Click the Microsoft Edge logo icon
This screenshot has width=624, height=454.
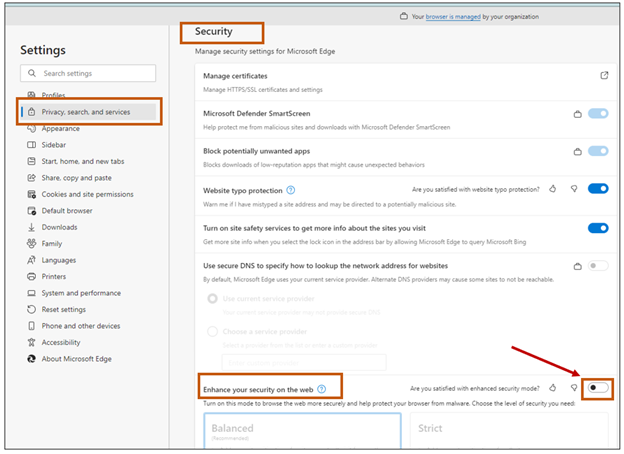point(31,359)
